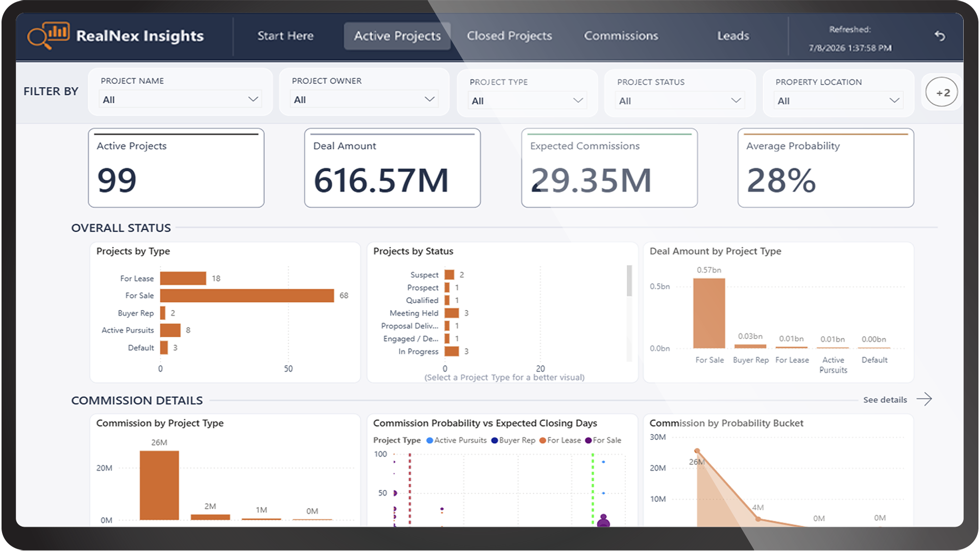Click the Prospect status bar
Viewport: 980px width, 551px height.
[x=447, y=287]
